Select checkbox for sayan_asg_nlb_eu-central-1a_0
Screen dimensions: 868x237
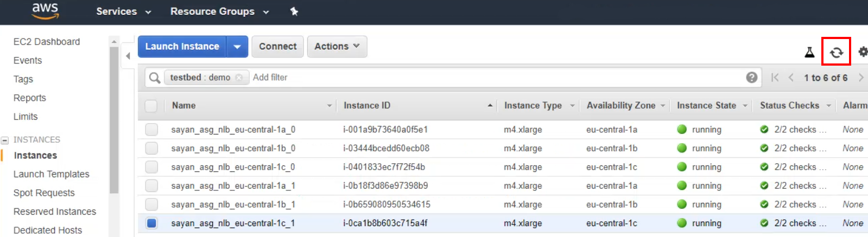(x=151, y=130)
